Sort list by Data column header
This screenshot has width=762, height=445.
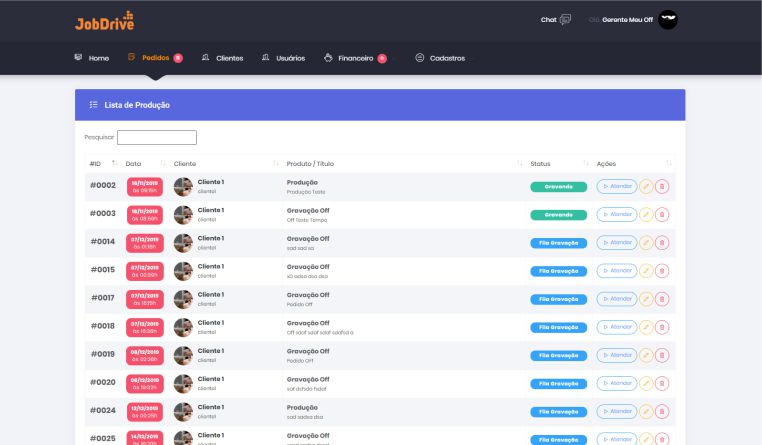(x=134, y=163)
